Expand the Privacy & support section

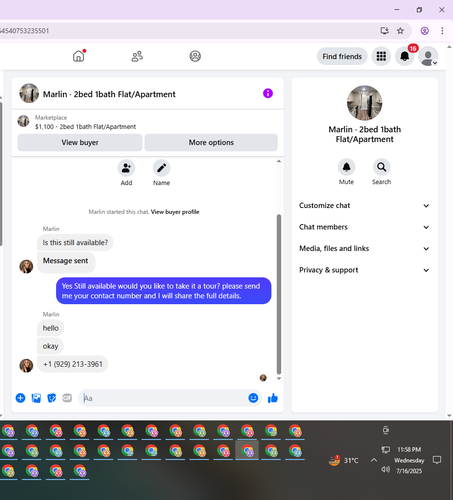(364, 270)
